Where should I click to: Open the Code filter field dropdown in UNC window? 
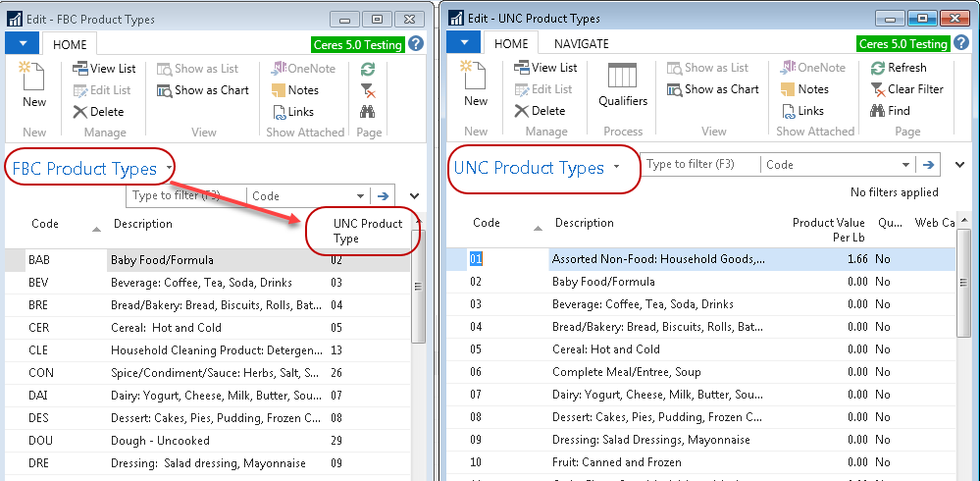point(906,165)
